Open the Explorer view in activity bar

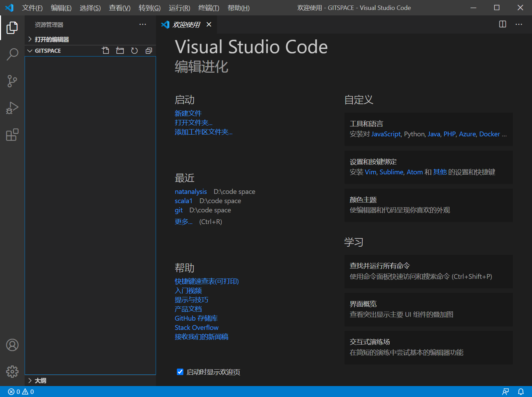point(12,28)
